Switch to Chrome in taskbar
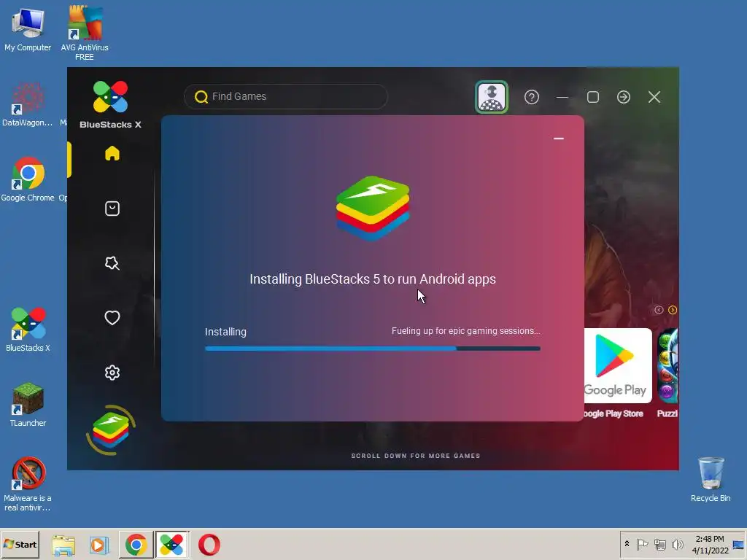 click(136, 545)
